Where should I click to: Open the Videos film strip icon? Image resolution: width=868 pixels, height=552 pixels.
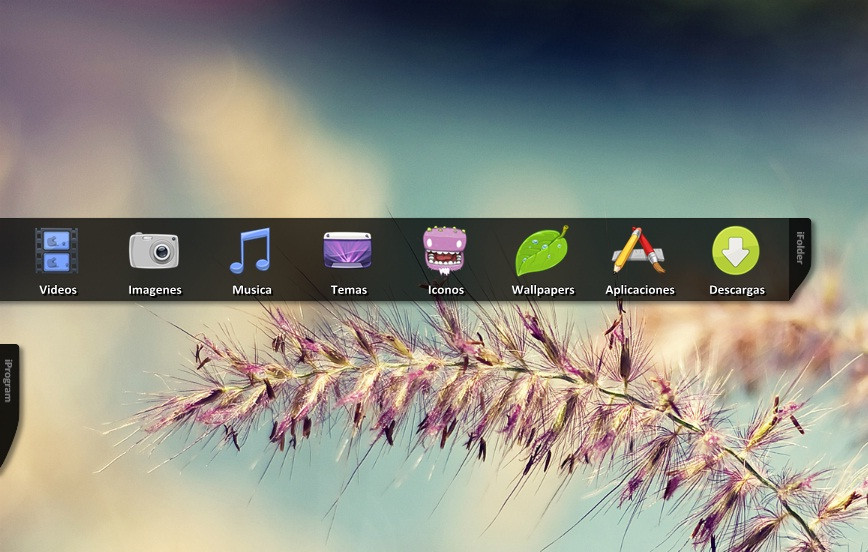click(x=56, y=251)
